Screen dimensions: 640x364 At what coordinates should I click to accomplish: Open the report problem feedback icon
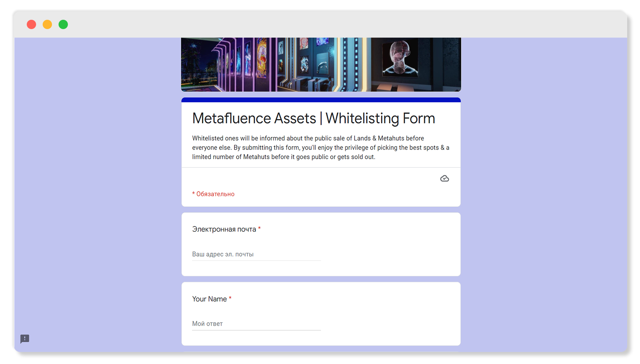tap(25, 339)
